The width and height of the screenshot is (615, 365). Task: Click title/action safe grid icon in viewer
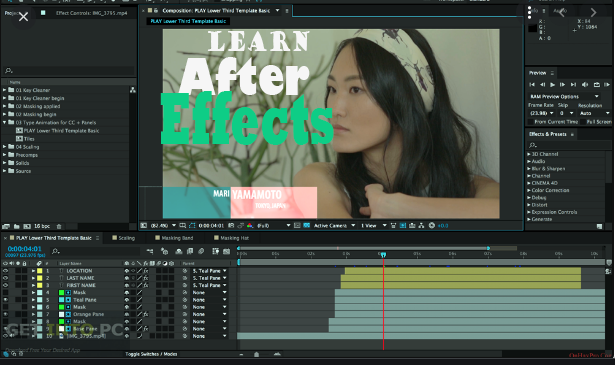183,225
